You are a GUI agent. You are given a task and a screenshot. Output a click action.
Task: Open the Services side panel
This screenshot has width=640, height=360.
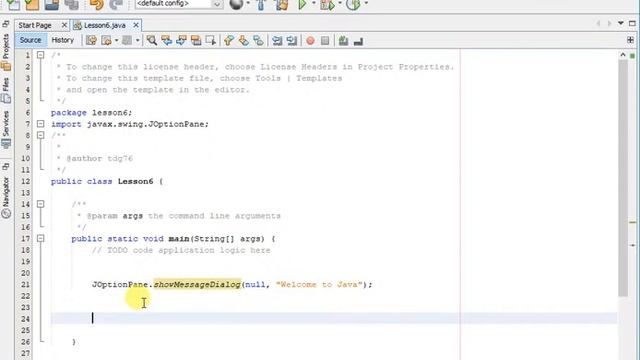tap(6, 129)
